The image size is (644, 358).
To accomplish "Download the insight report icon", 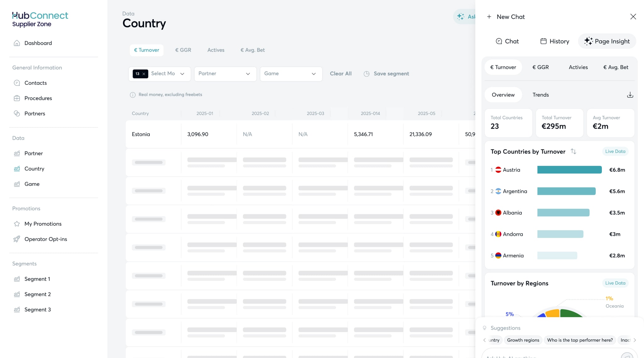I will point(630,95).
